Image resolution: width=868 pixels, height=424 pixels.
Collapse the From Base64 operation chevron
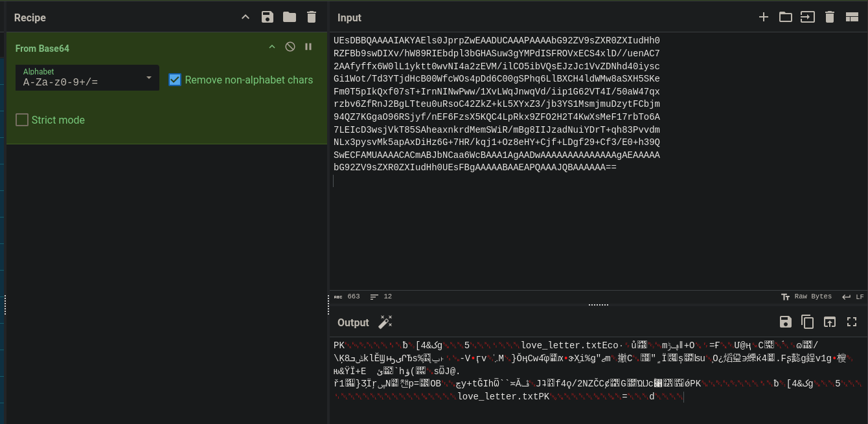pyautogui.click(x=272, y=47)
